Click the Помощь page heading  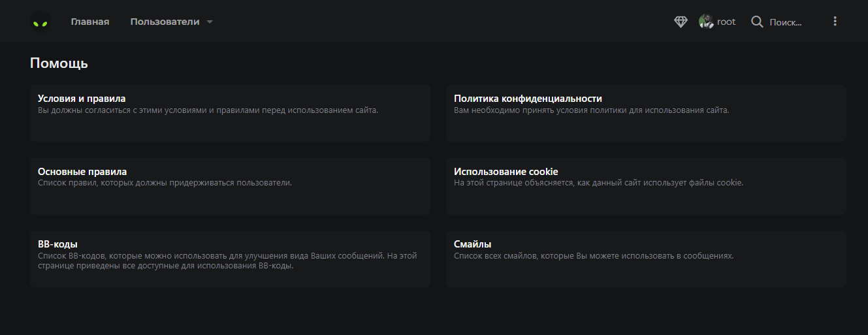[59, 63]
